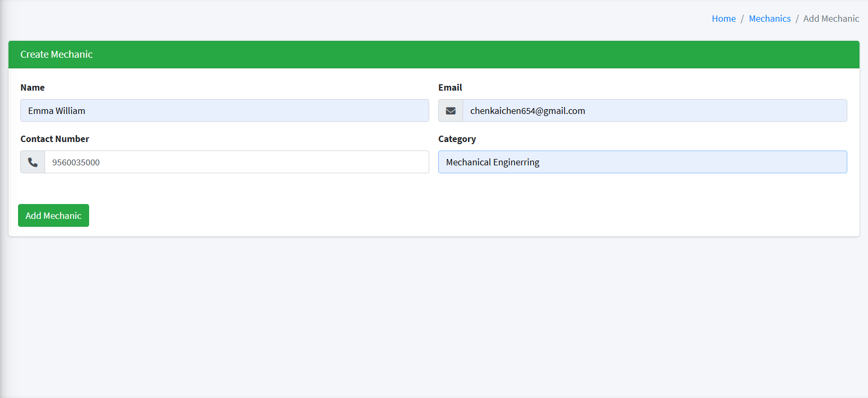Open the Mechanics breadcrumb link
Image resolution: width=868 pixels, height=398 pixels.
pyautogui.click(x=769, y=19)
